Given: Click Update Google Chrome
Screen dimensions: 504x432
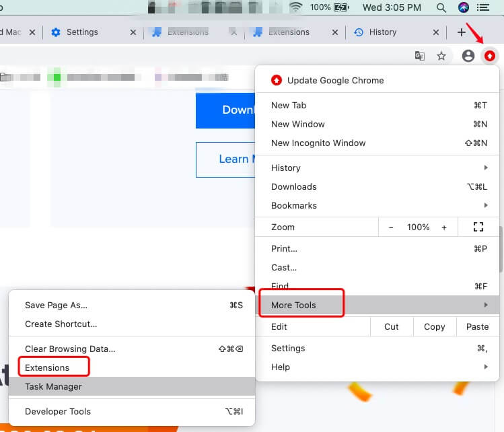Looking at the screenshot, I should (x=335, y=80).
